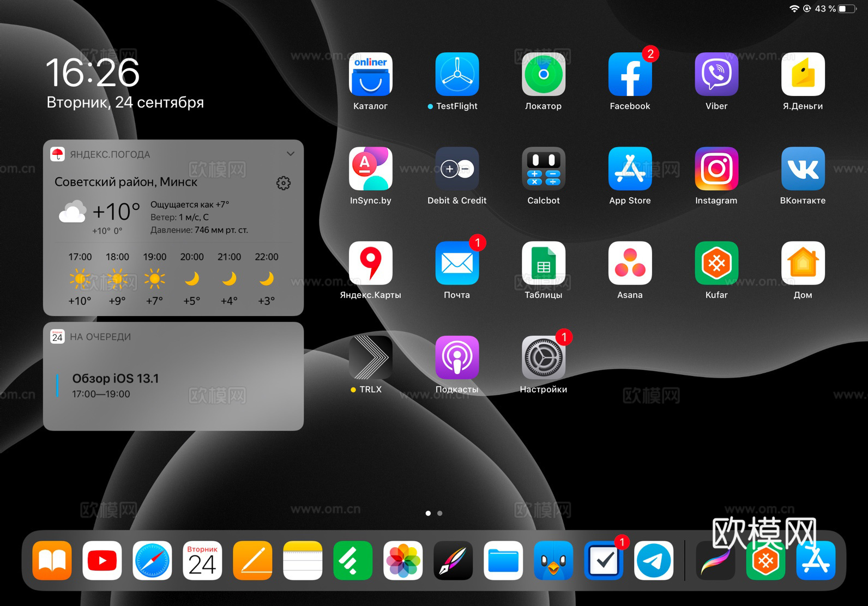
Task: Open the App Store from the home screen grid
Action: pos(630,169)
